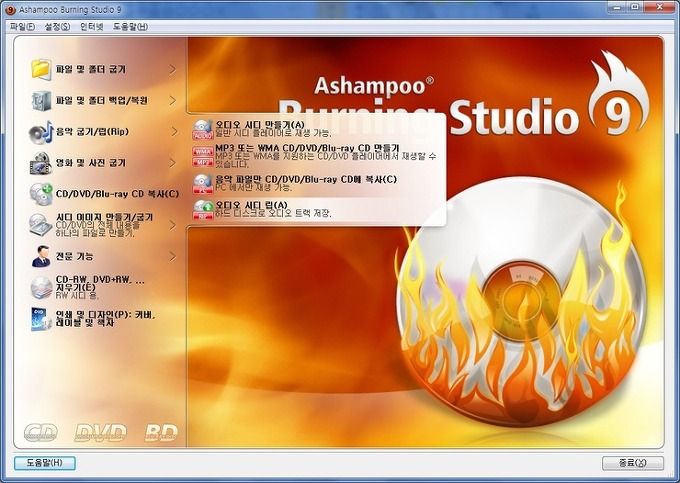Select 오디오 시디 만들기(A) submenu entry

point(260,125)
